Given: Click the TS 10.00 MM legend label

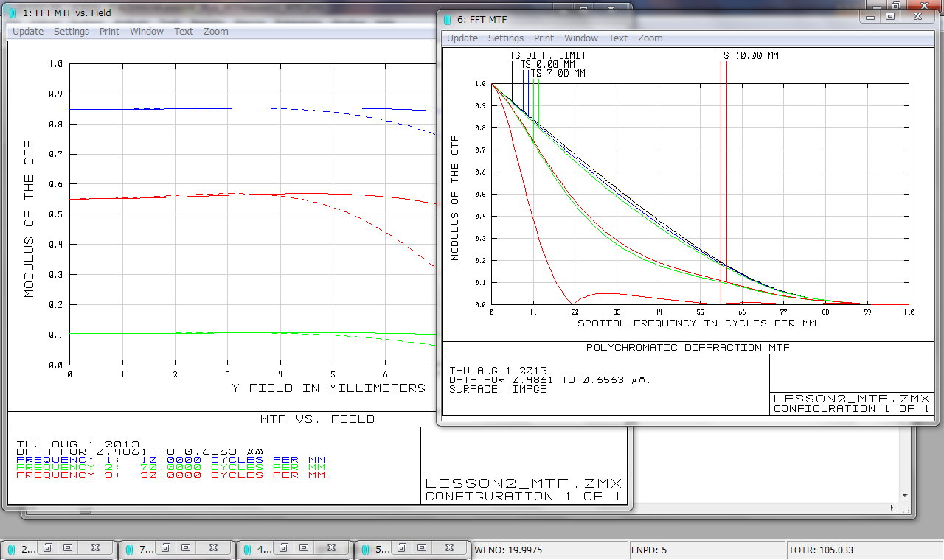Looking at the screenshot, I should 749,55.
